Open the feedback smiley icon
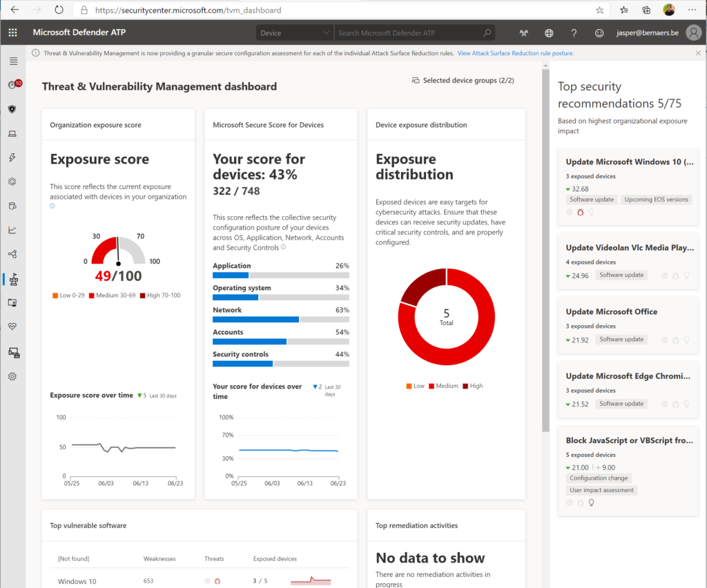This screenshot has width=707, height=588. 599,33
